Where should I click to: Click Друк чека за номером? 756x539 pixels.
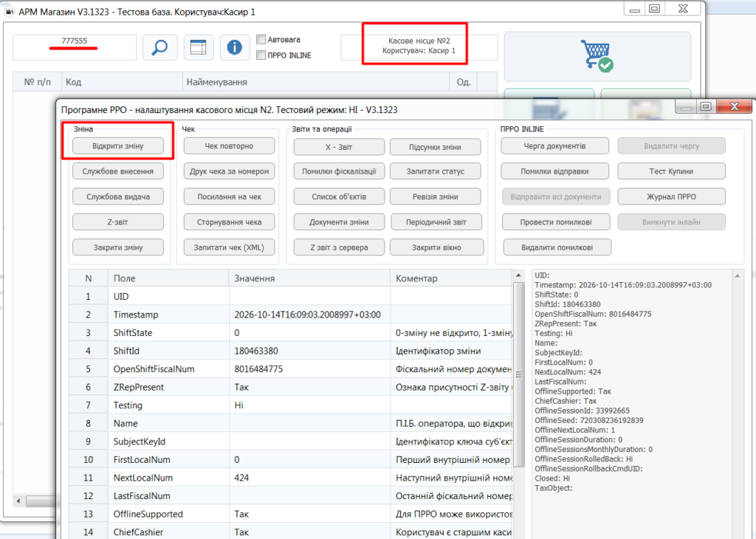229,171
